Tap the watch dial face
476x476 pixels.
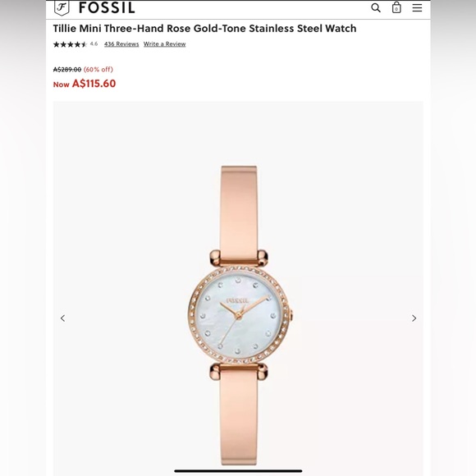tap(238, 316)
